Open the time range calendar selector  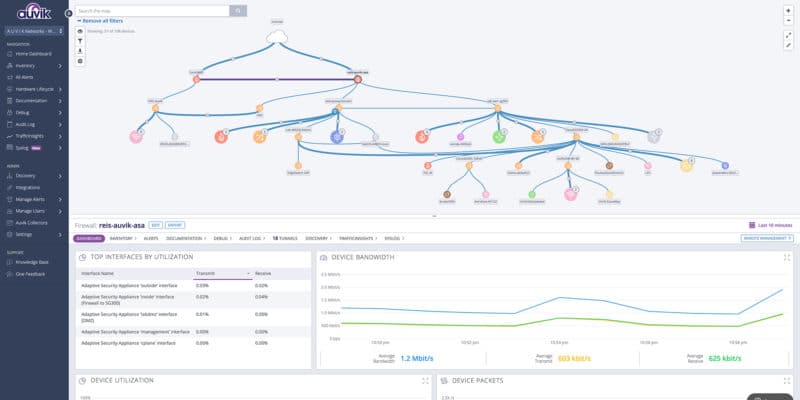click(x=751, y=226)
